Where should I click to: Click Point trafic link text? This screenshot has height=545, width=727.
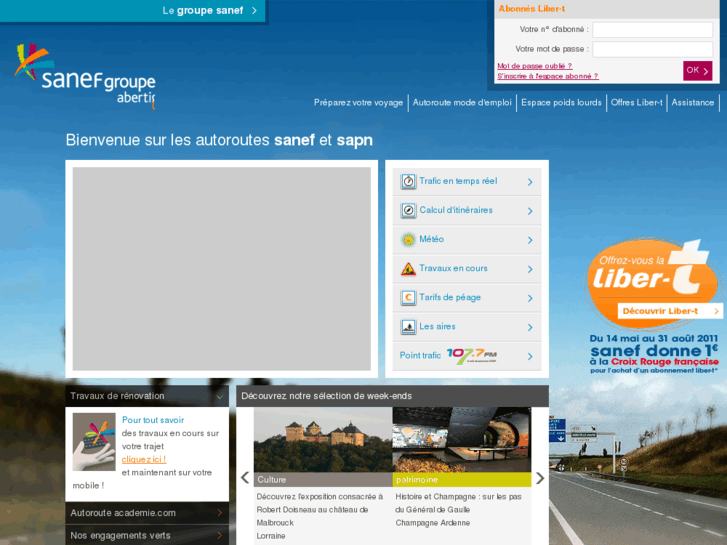pos(420,355)
